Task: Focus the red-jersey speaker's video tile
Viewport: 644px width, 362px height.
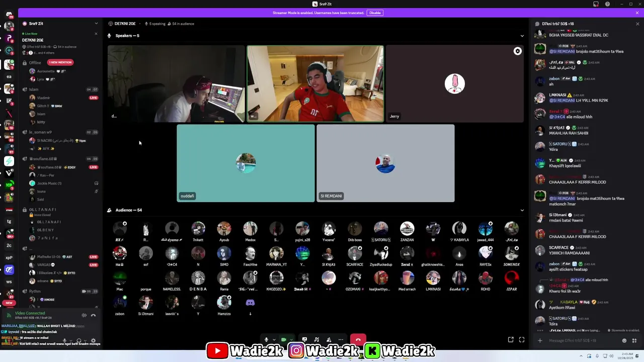Action: pos(315,84)
